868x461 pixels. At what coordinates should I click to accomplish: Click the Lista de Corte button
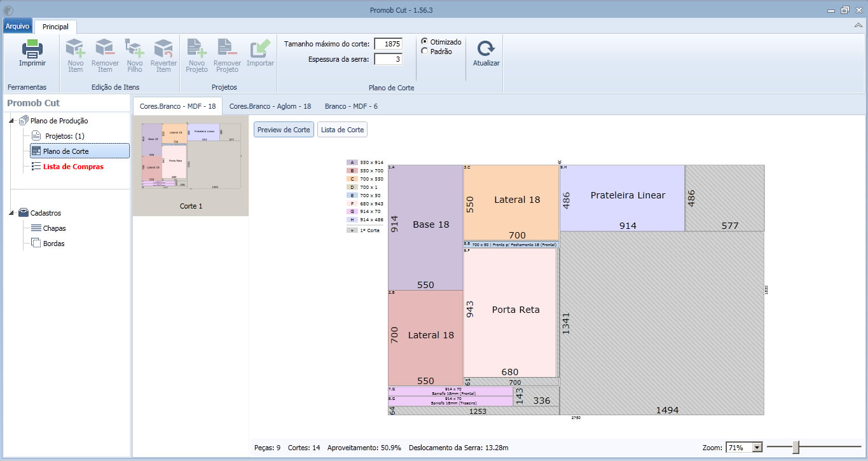click(342, 130)
